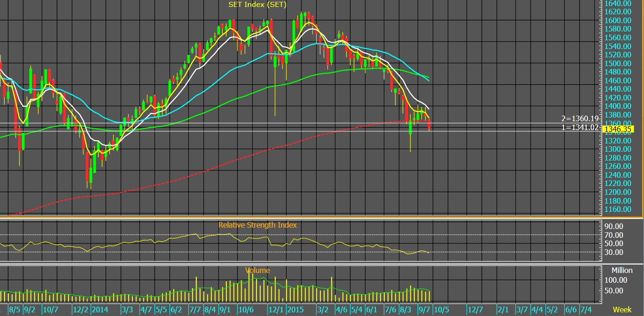This screenshot has height=316, width=644.
Task: Click the 8/5 date axis label
Action: [x=14, y=309]
